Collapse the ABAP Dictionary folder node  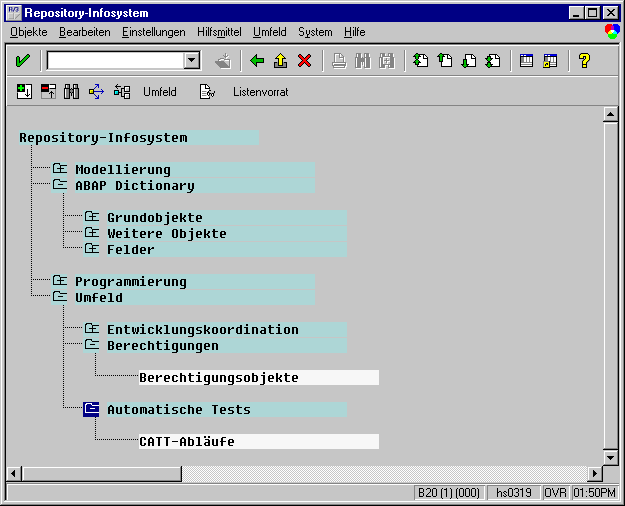click(60, 185)
